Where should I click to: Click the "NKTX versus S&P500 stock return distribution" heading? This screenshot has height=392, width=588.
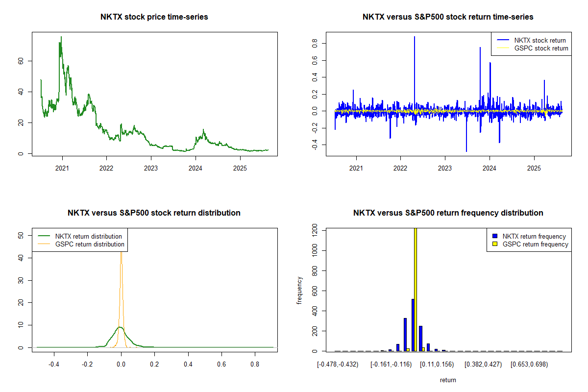154,213
